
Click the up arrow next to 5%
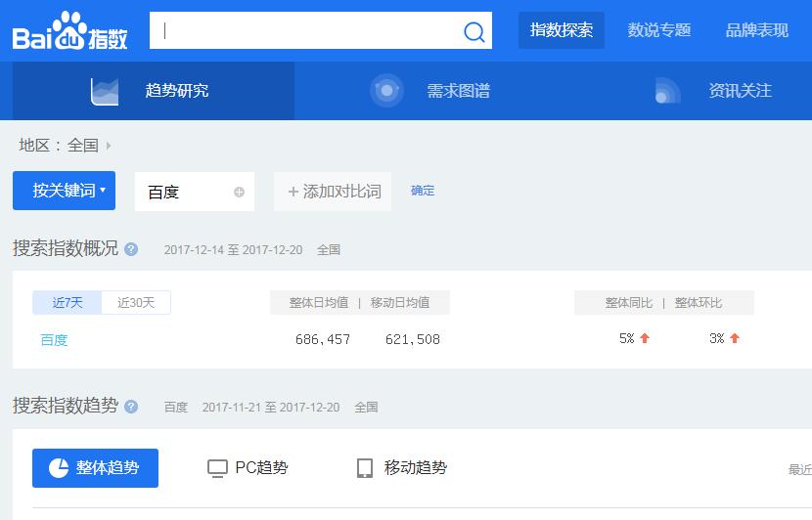coord(645,338)
